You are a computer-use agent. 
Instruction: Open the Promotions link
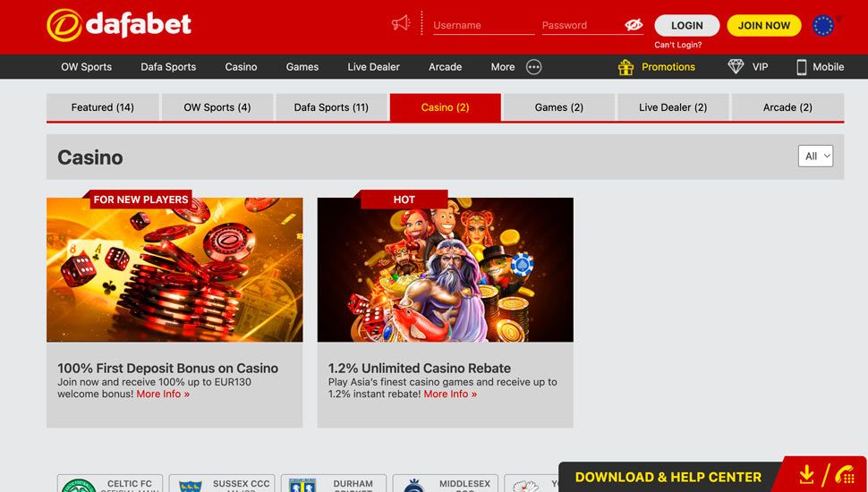tap(668, 67)
